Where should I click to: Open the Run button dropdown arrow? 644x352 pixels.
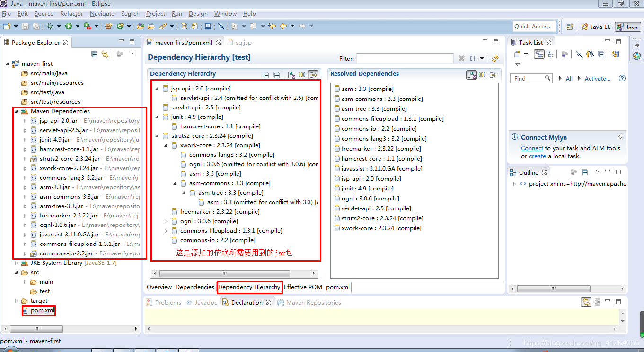tap(78, 26)
